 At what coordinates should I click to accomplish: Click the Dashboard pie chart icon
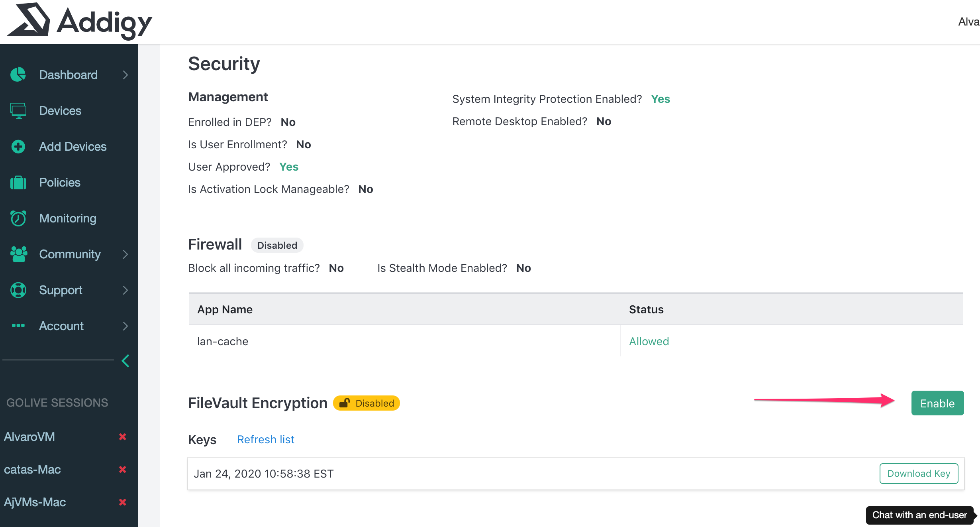[x=18, y=75]
